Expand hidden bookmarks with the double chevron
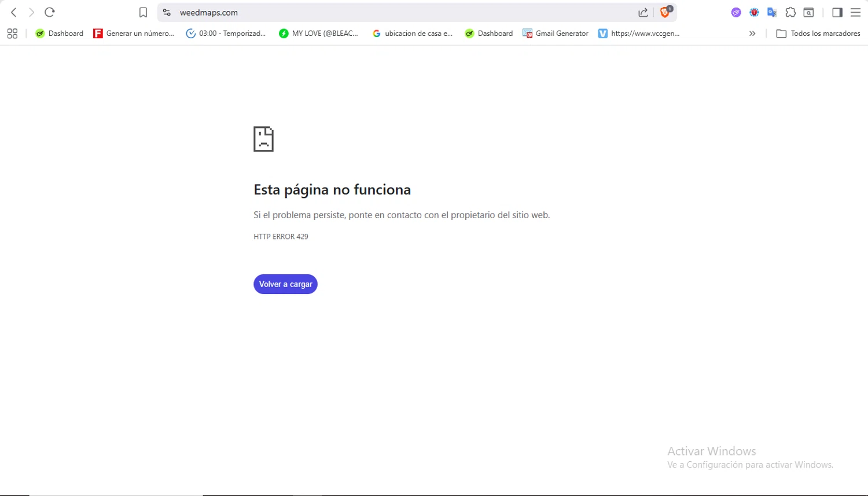The image size is (868, 496). (x=752, y=34)
